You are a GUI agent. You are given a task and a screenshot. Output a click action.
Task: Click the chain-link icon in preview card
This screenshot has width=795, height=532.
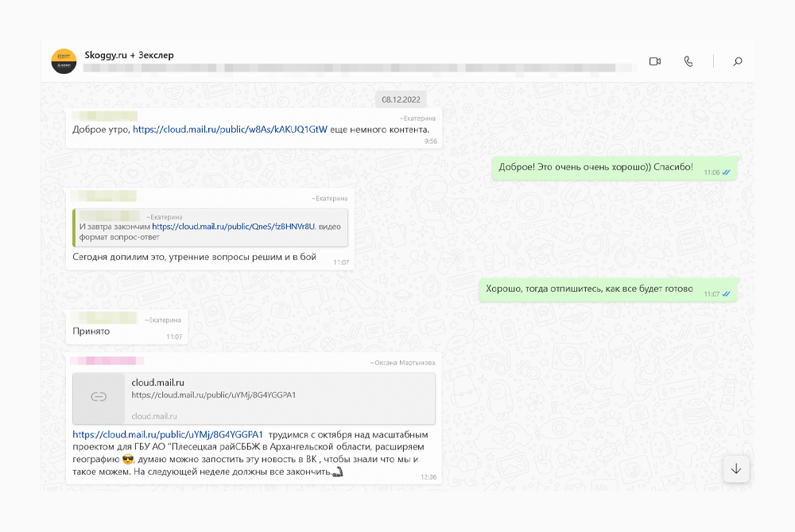[x=99, y=397]
